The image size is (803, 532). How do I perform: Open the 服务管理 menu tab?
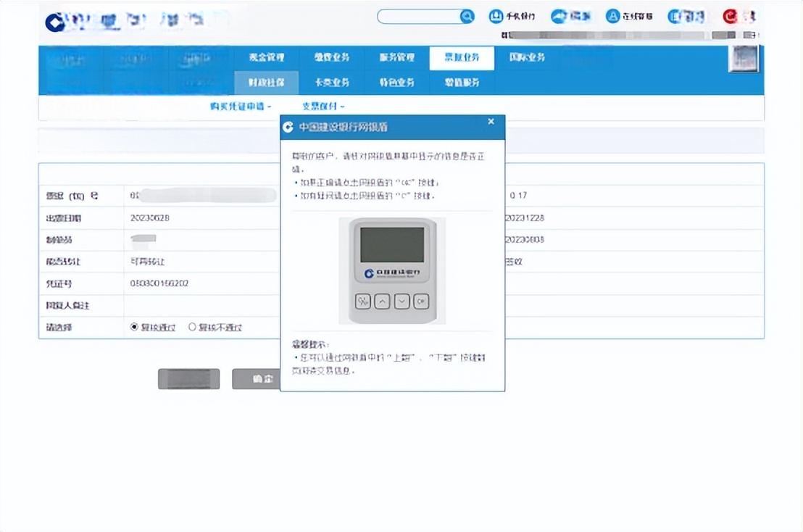[397, 57]
